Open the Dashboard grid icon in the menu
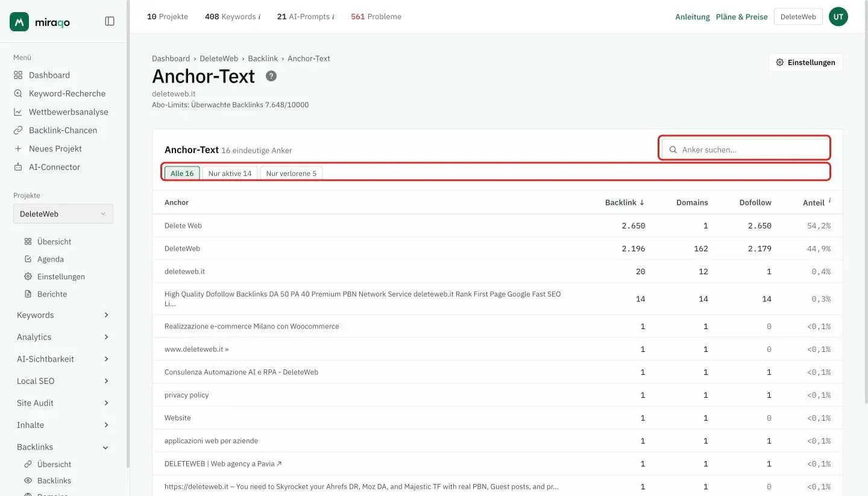868x496 pixels. pos(18,75)
